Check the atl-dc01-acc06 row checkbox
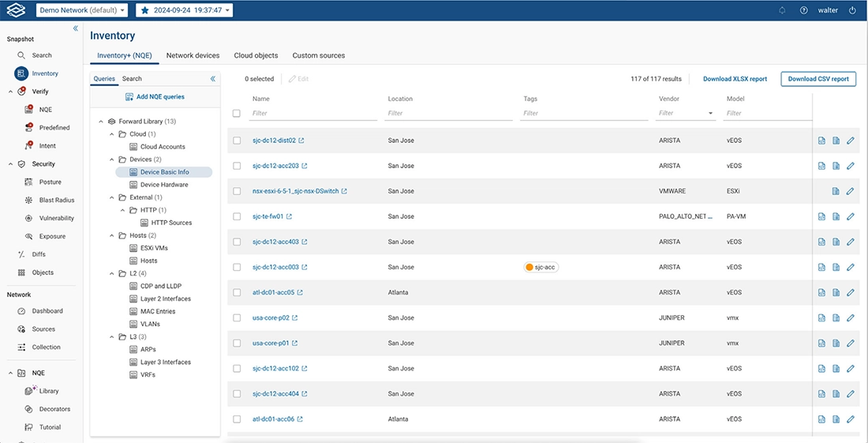The height and width of the screenshot is (443, 868). coord(237,419)
